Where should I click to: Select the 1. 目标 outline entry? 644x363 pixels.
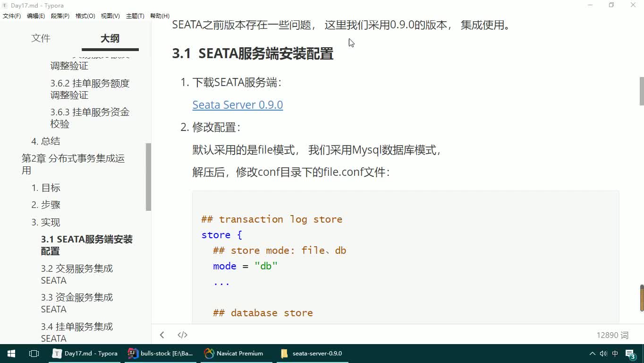[45, 188]
